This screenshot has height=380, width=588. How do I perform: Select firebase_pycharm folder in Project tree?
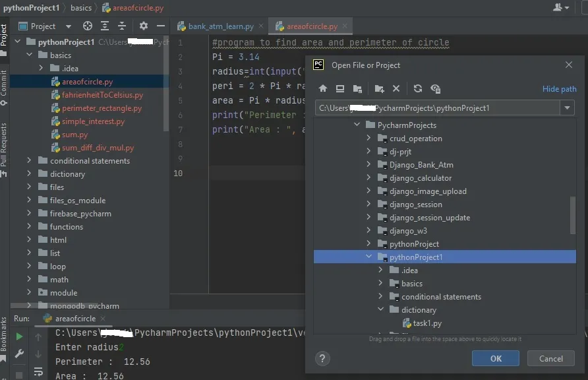[80, 213]
